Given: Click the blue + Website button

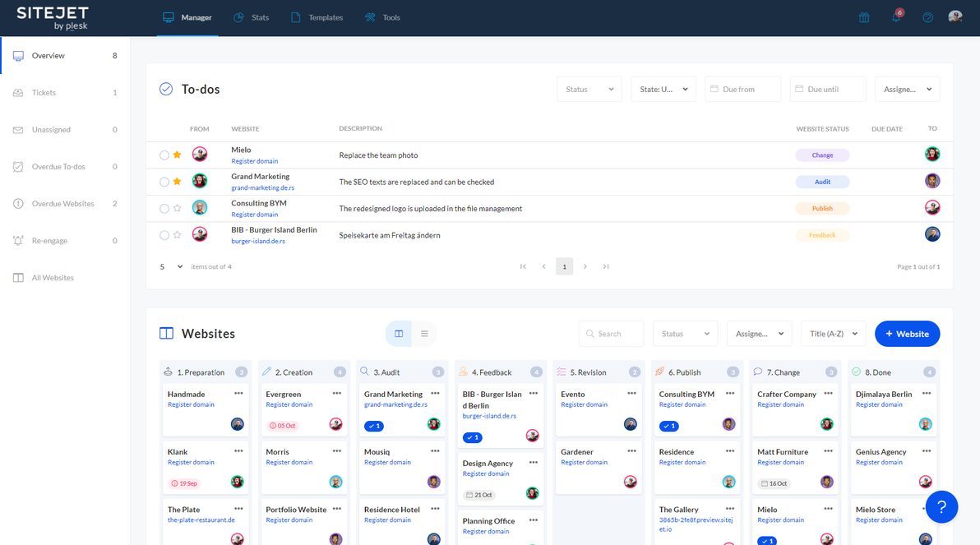Looking at the screenshot, I should click(x=907, y=334).
